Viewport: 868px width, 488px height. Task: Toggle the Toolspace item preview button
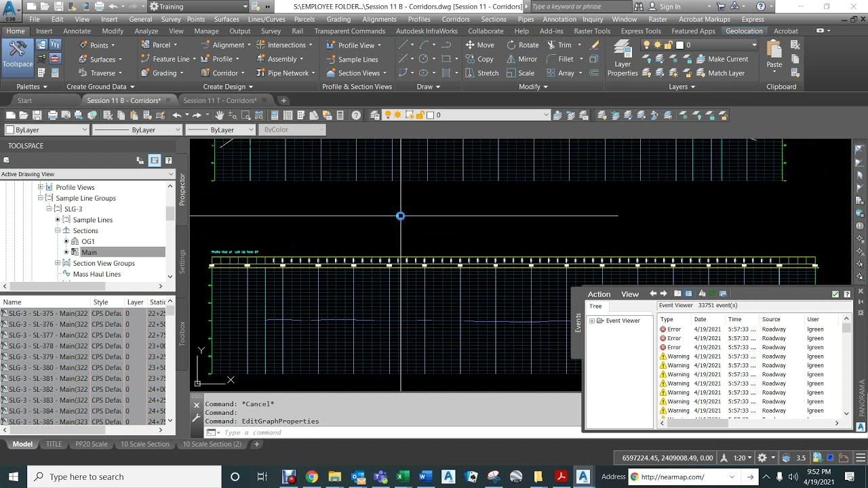pyautogui.click(x=155, y=161)
